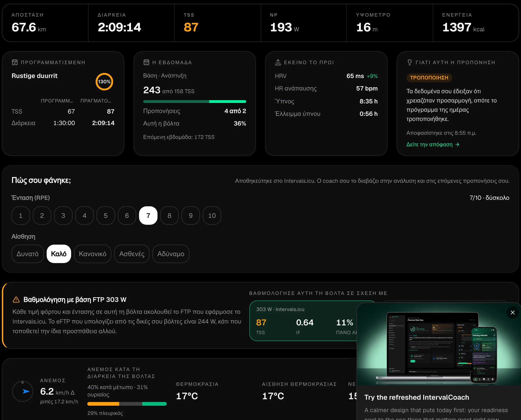Set RPE rating to 4
521x420 pixels.
pyautogui.click(x=85, y=216)
